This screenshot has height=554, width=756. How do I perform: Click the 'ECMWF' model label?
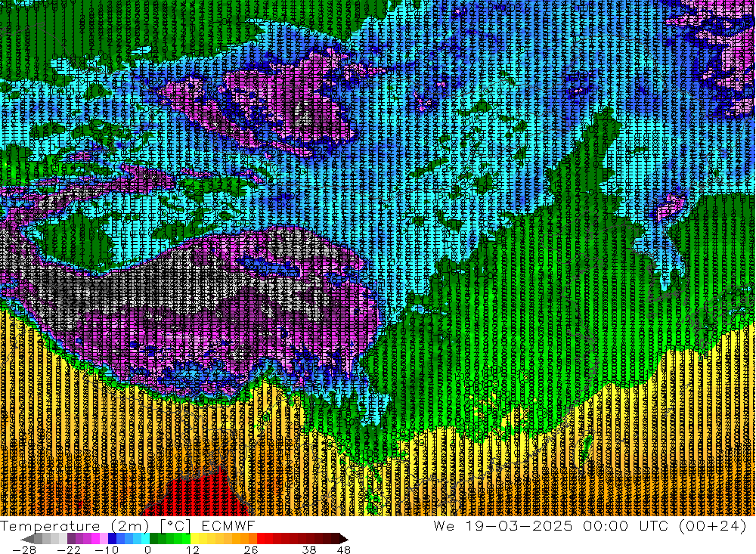pyautogui.click(x=228, y=526)
